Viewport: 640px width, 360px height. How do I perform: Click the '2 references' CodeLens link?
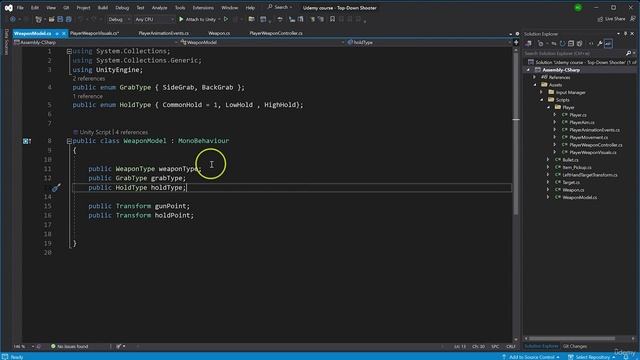[89, 78]
